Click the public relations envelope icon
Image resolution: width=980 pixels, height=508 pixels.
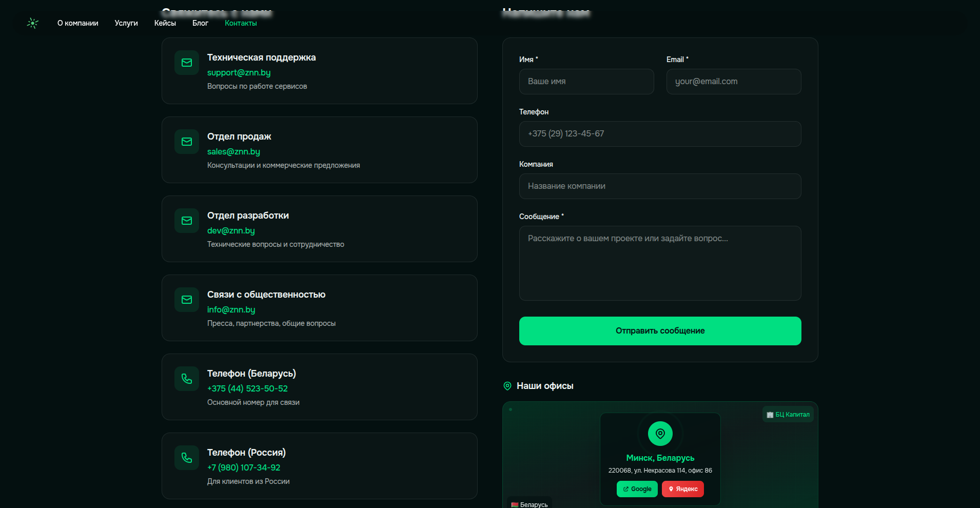(187, 300)
